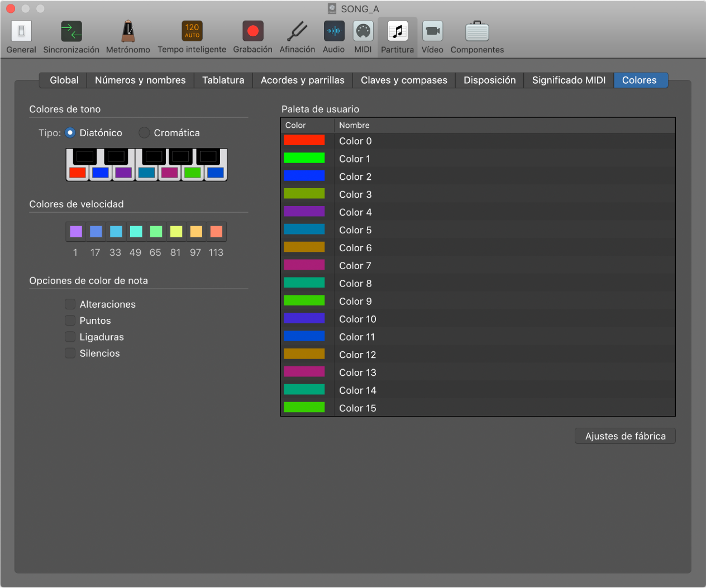Check the Ligaduras option

(x=70, y=337)
